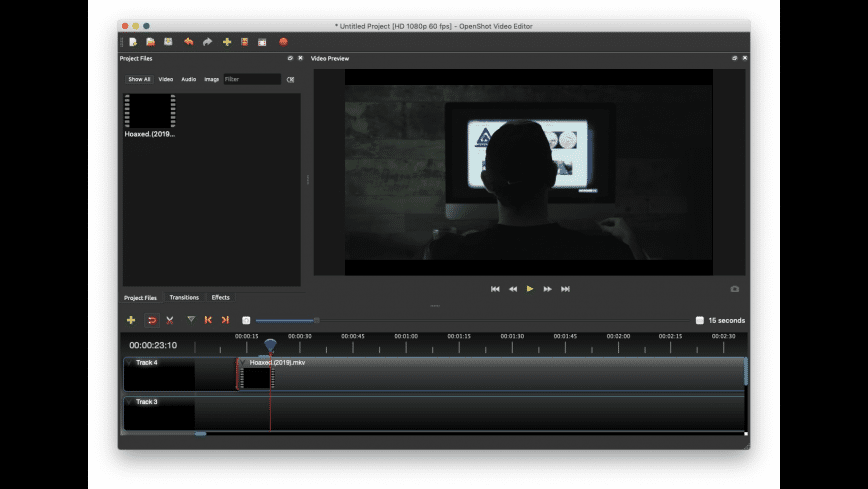This screenshot has width=868, height=489.
Task: Switch to the Effects tab
Action: (220, 297)
